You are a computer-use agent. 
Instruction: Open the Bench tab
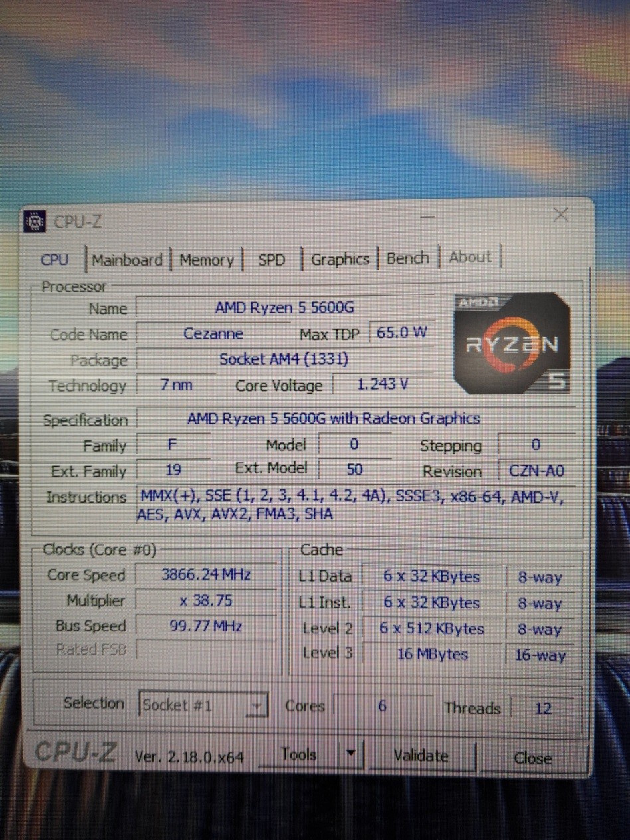pos(407,258)
